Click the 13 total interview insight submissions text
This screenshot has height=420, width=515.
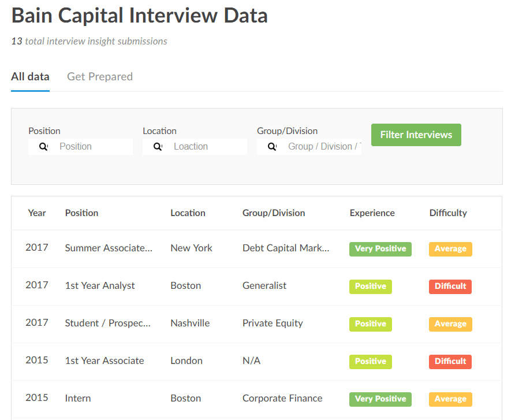pos(88,41)
